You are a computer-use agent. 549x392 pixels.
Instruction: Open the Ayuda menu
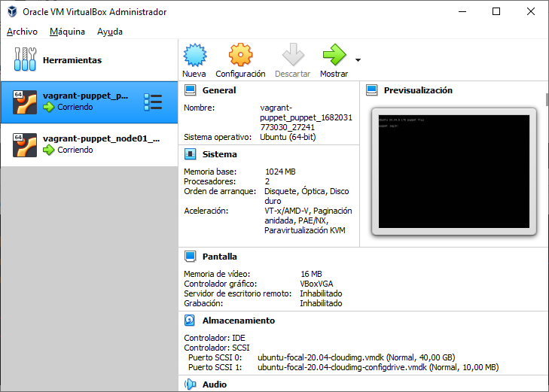110,32
